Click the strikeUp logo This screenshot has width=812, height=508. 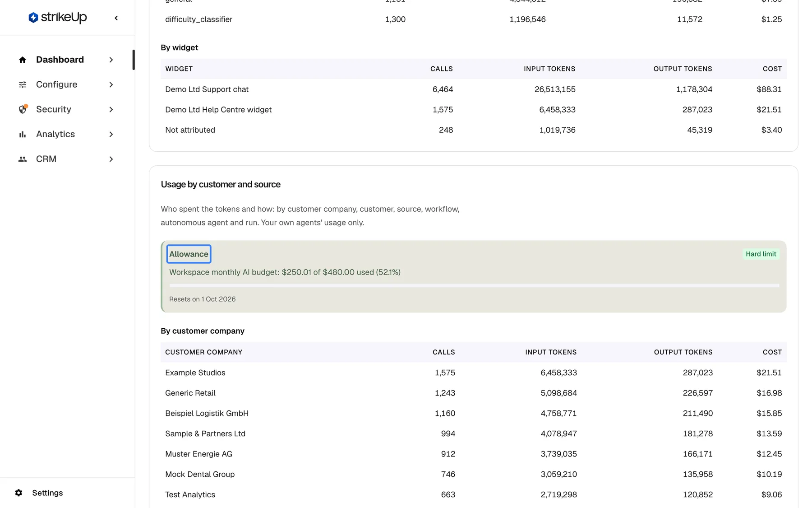coord(57,18)
